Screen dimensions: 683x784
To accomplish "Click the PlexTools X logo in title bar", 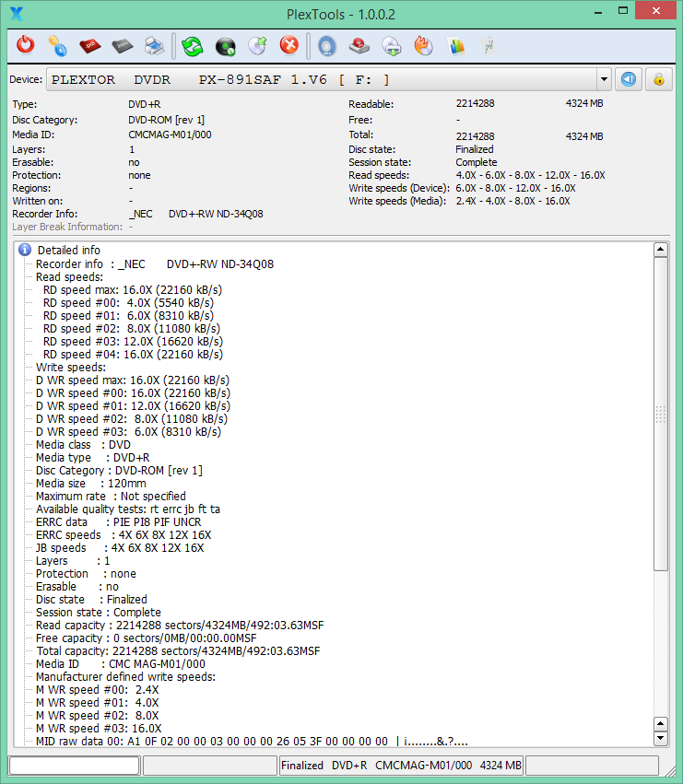I will click(x=17, y=14).
